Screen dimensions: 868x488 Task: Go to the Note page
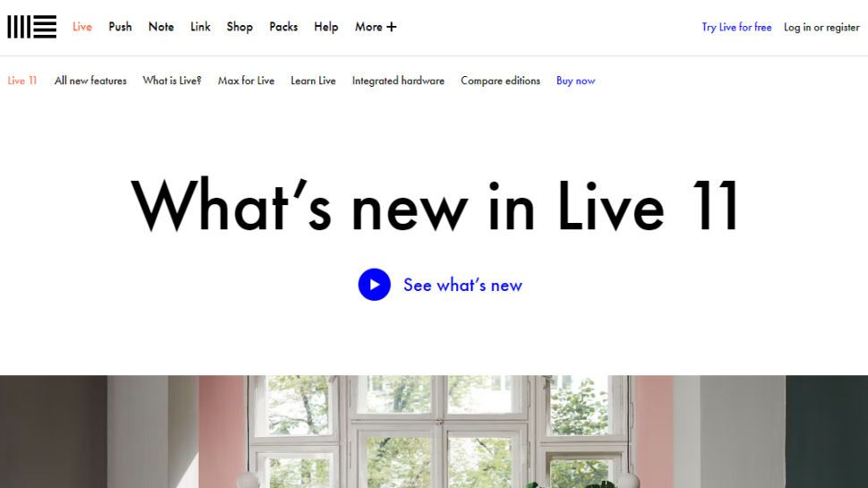click(161, 27)
